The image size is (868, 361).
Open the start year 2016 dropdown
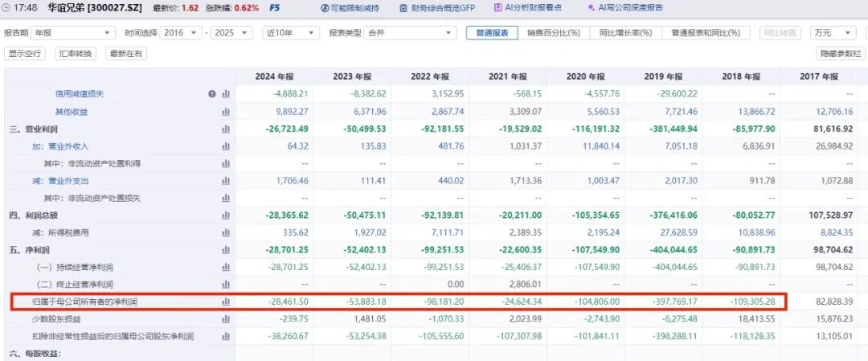[181, 33]
